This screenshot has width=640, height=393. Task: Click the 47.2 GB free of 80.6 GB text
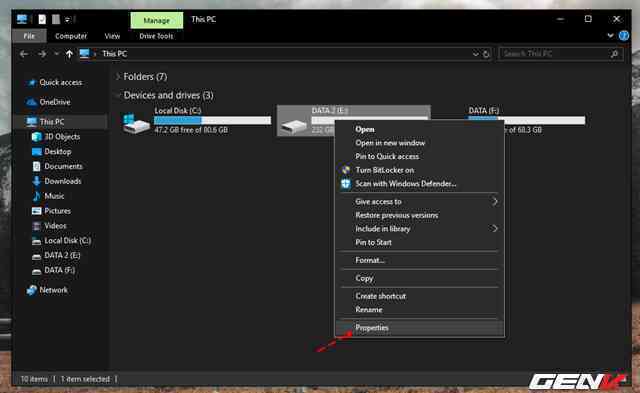tap(191, 130)
